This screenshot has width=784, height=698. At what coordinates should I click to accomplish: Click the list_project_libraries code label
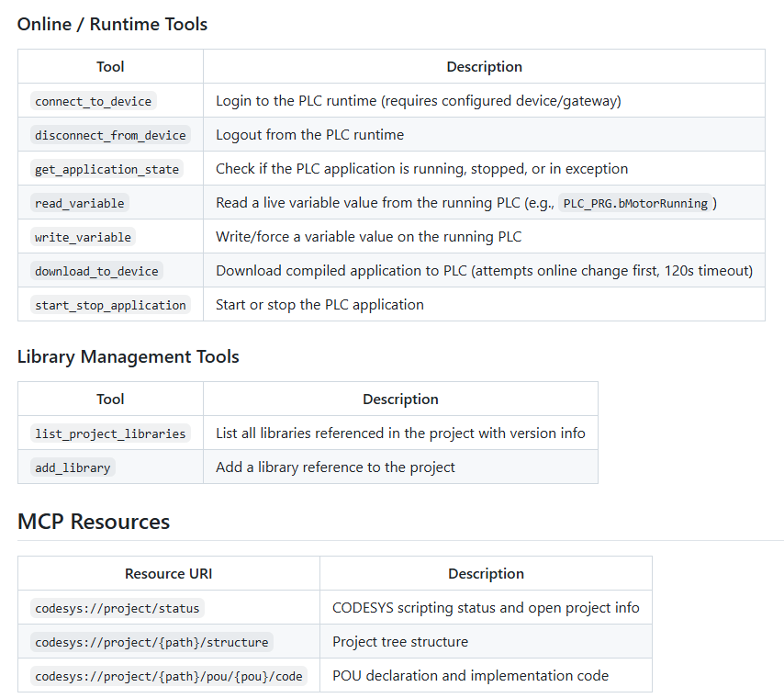click(110, 433)
